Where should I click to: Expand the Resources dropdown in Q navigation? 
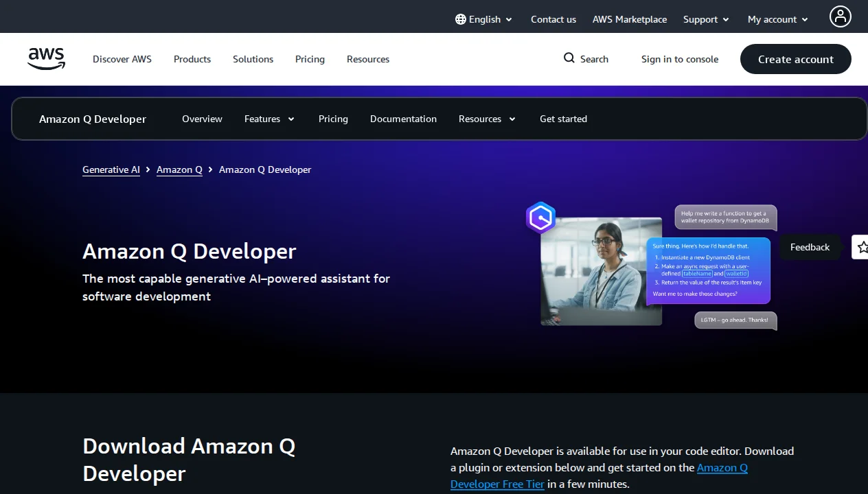tap(487, 119)
